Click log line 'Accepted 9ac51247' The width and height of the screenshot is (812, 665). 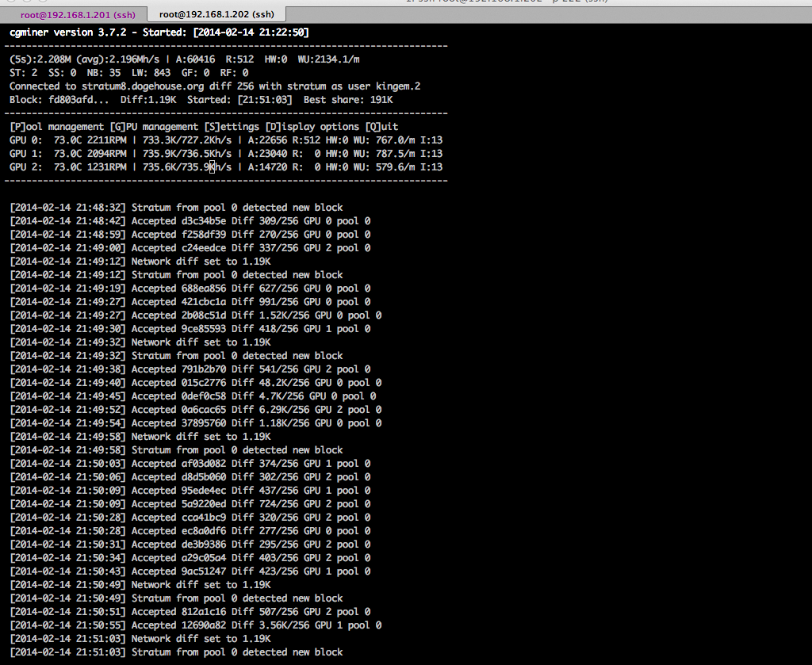[190, 571]
